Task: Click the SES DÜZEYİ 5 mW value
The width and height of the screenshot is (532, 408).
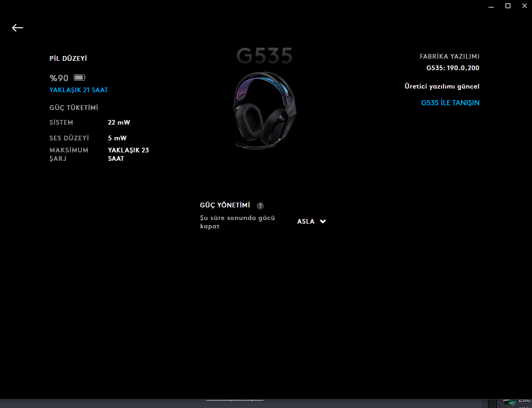Action: [117, 138]
